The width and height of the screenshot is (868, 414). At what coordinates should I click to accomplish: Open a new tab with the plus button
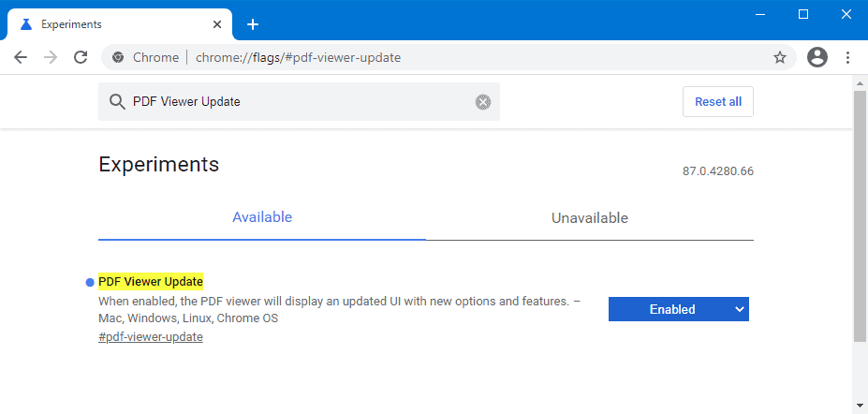click(x=253, y=24)
